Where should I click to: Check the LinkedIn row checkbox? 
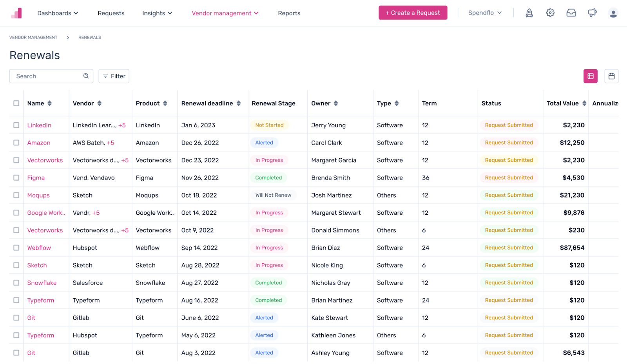(x=16, y=125)
